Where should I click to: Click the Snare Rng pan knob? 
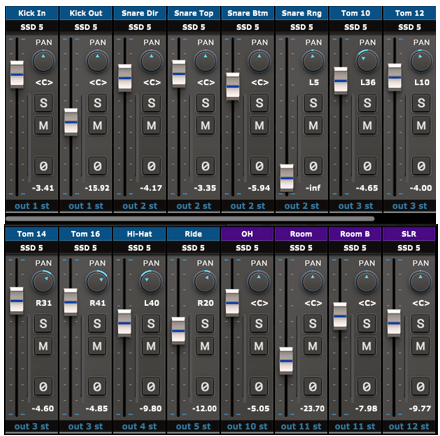pos(313,61)
